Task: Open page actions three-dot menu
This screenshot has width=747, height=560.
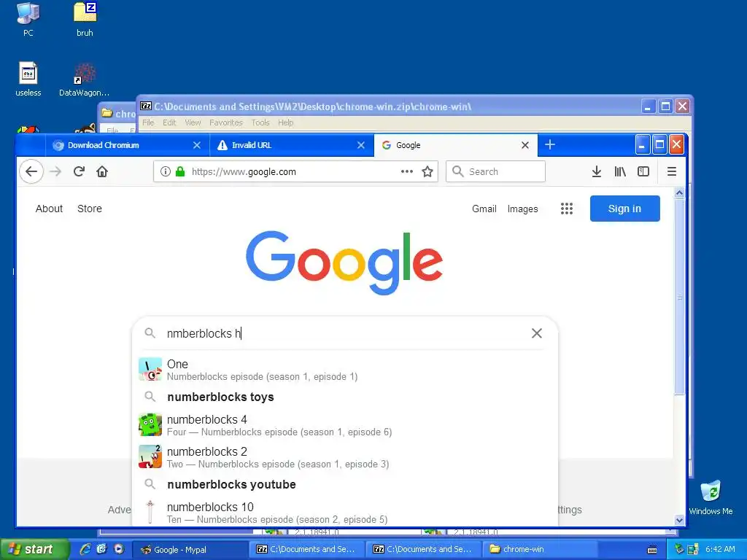Action: [x=407, y=171]
